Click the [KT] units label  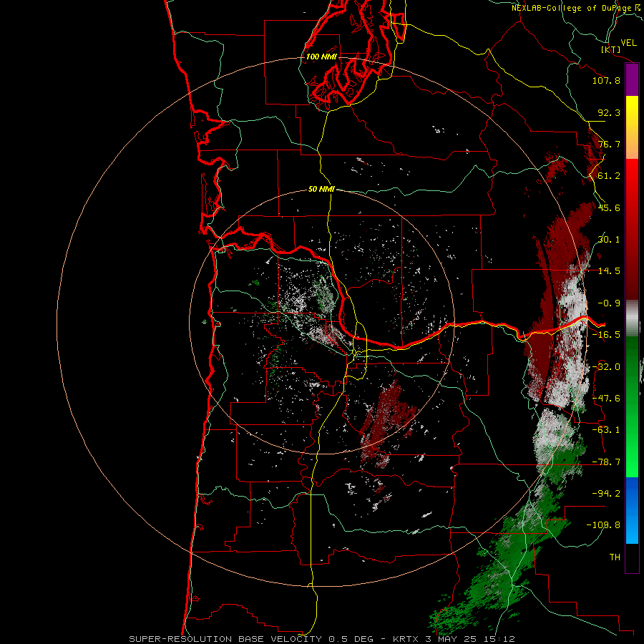[x=611, y=50]
